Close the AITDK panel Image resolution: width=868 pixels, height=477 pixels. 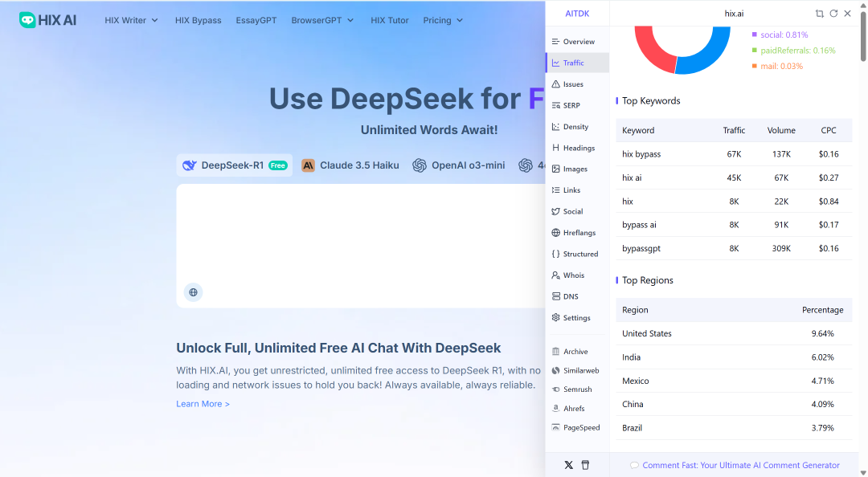(x=848, y=14)
